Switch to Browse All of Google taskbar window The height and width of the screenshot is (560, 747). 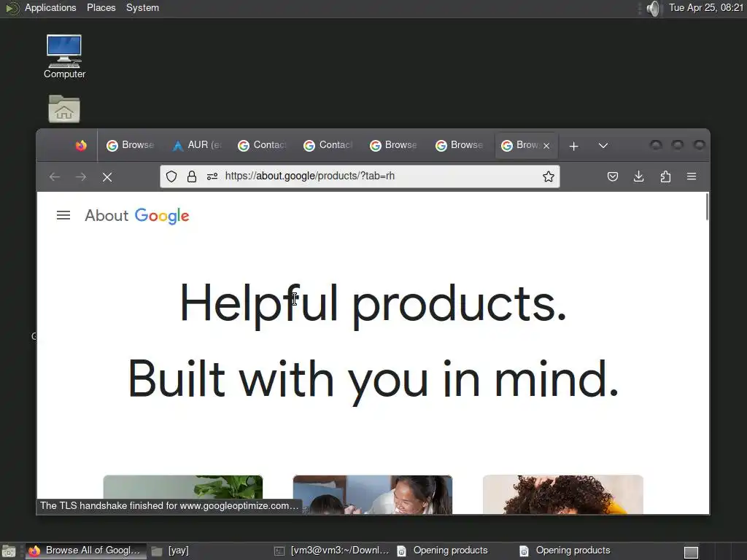(85, 551)
